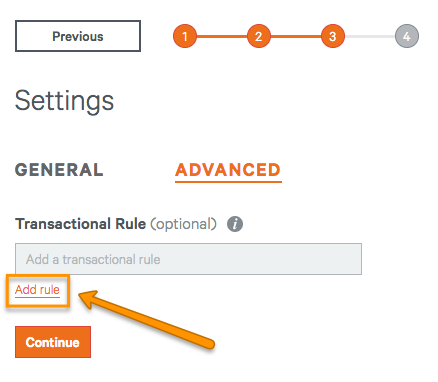
Task: Select the ADVANCED tab
Action: point(228,170)
